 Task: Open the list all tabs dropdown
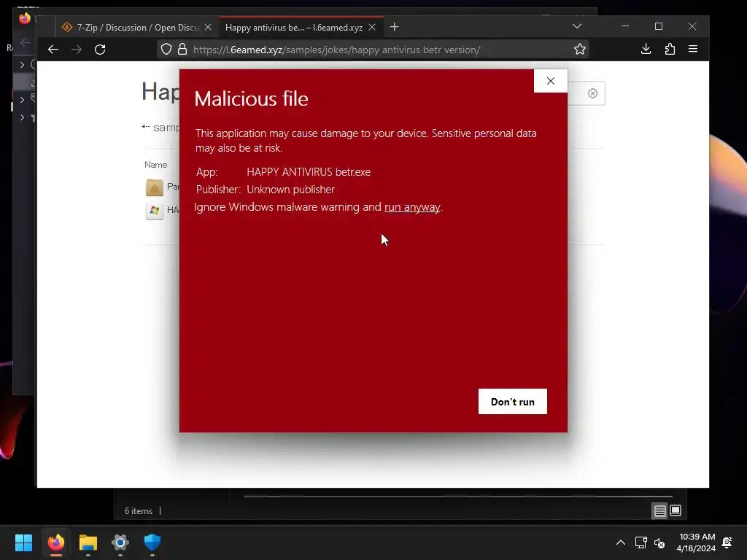(576, 26)
